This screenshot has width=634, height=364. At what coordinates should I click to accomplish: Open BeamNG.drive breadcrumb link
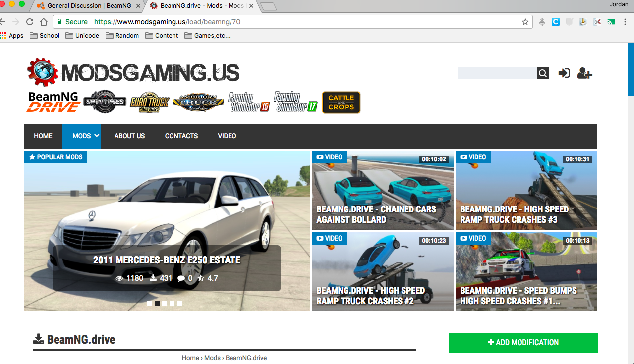(246, 358)
